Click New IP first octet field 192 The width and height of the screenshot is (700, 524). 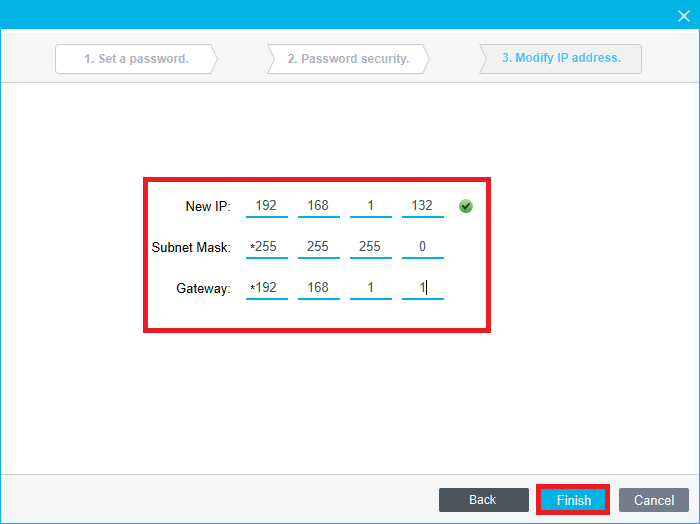(267, 206)
